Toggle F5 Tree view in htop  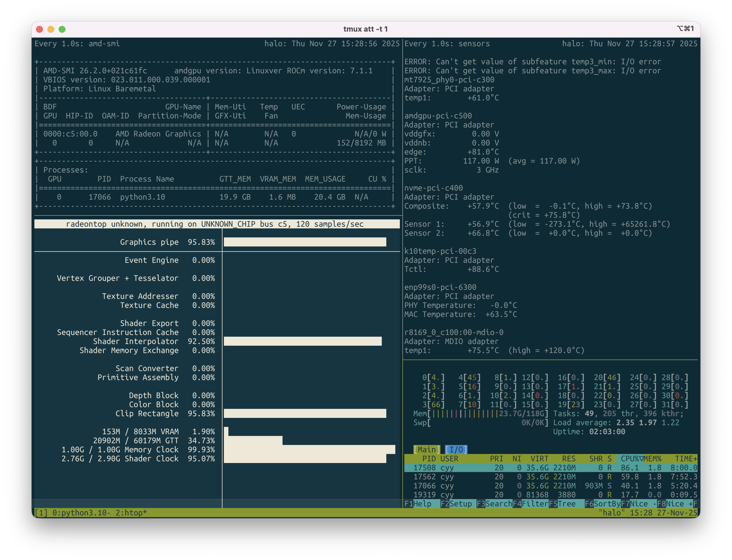pos(567,504)
